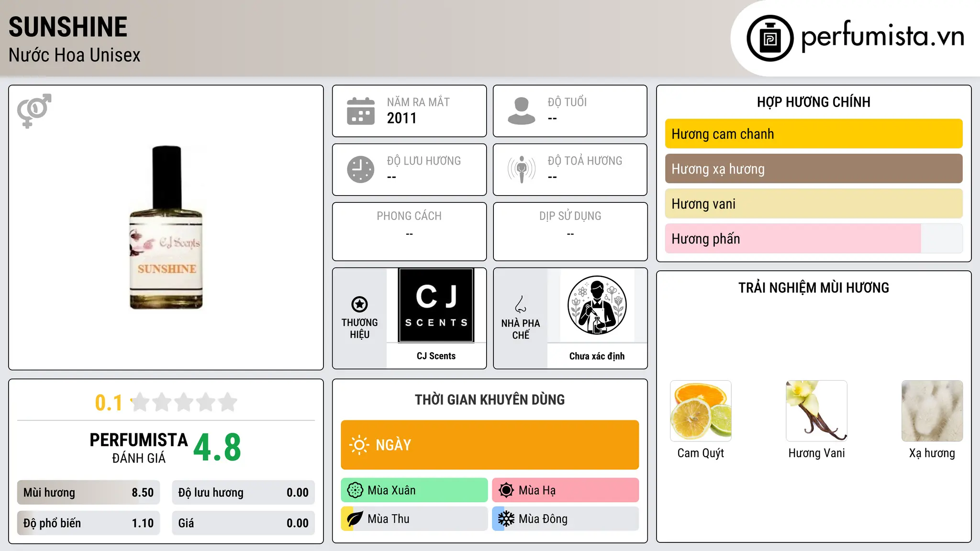
Task: Click the yellow Hương cam chanh accord bar
Action: (813, 134)
